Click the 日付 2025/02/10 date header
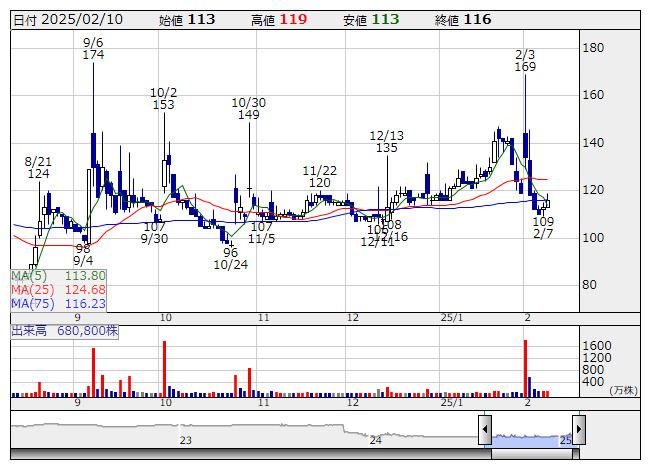653x470 pixels. pyautogui.click(x=69, y=19)
